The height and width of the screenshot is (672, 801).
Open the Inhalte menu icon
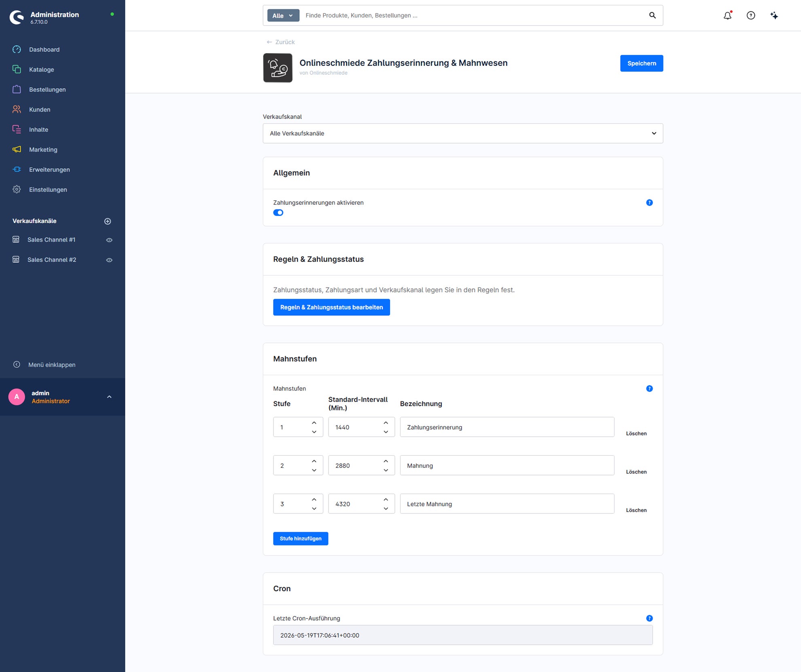click(x=17, y=129)
